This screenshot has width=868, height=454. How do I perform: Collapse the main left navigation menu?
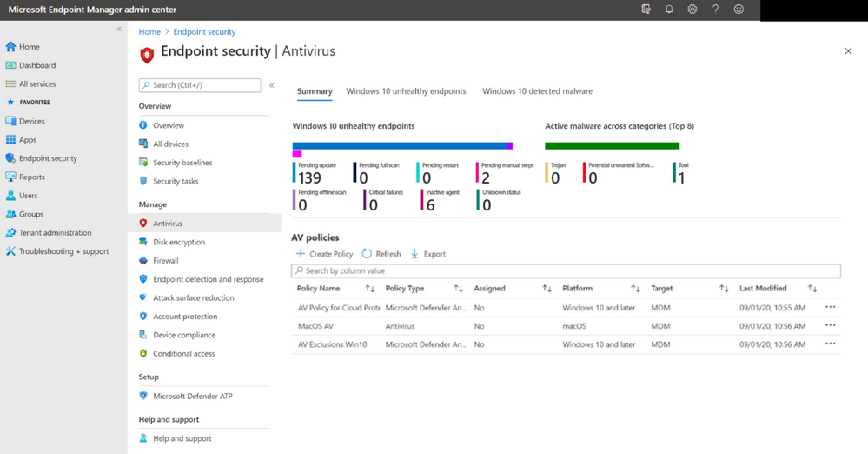tap(119, 29)
